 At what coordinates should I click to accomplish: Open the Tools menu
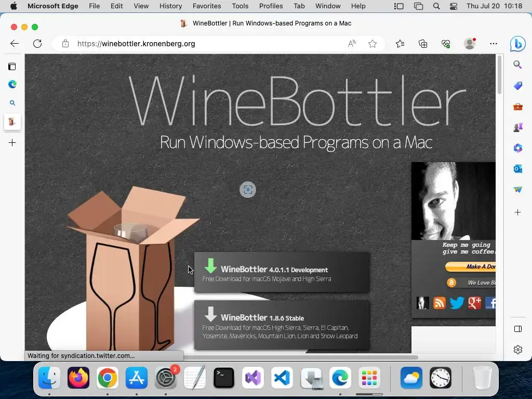[x=240, y=6]
